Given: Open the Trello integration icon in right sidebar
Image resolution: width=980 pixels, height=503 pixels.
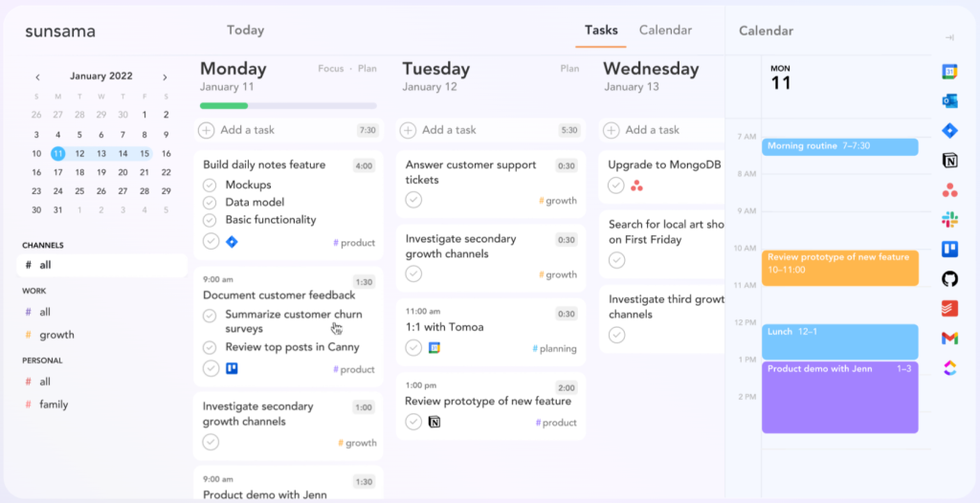Looking at the screenshot, I should click(949, 250).
